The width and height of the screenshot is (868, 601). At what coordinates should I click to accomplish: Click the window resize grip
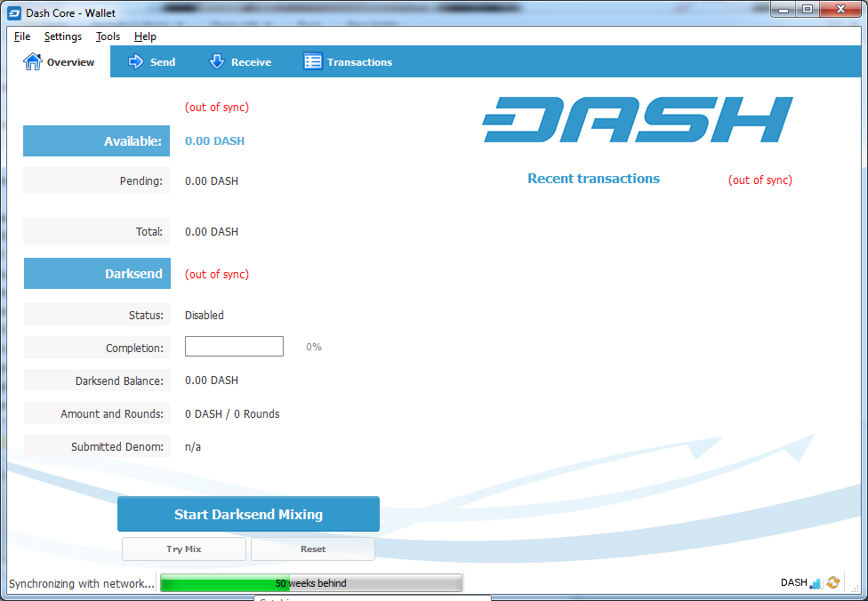click(856, 589)
